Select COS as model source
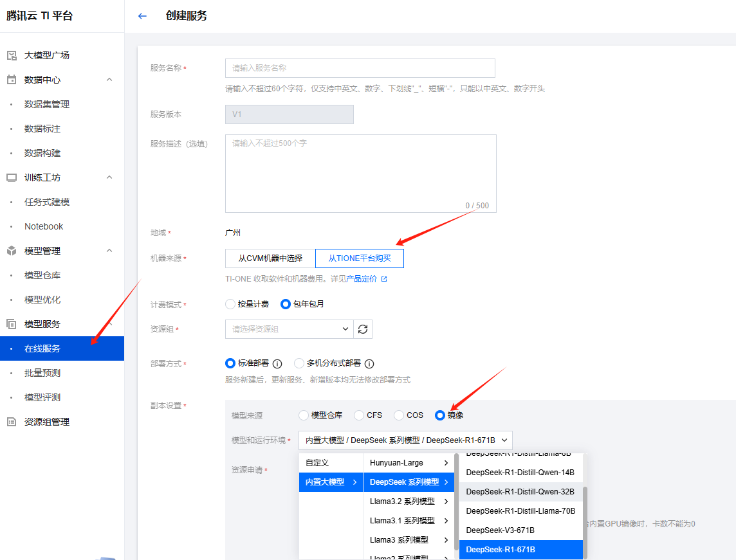 [x=399, y=415]
